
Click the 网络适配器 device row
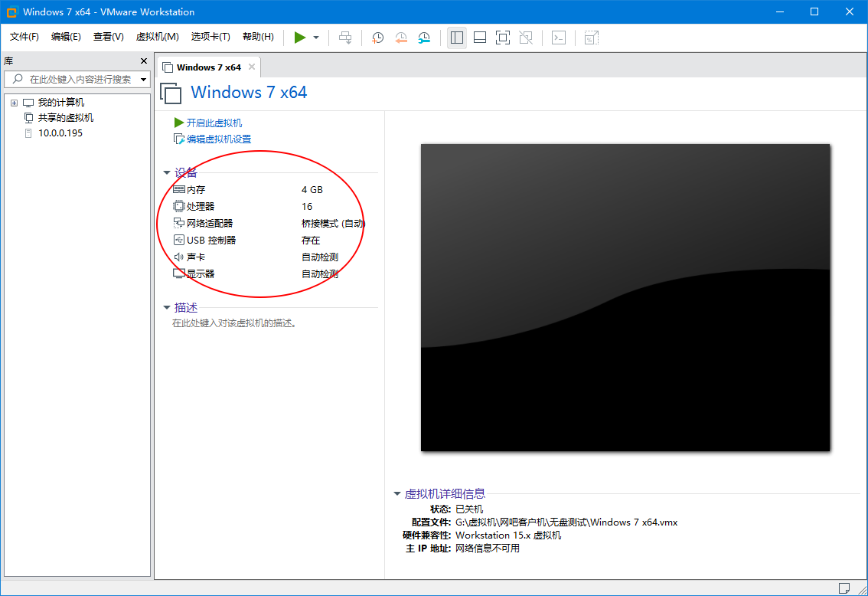[x=269, y=223]
